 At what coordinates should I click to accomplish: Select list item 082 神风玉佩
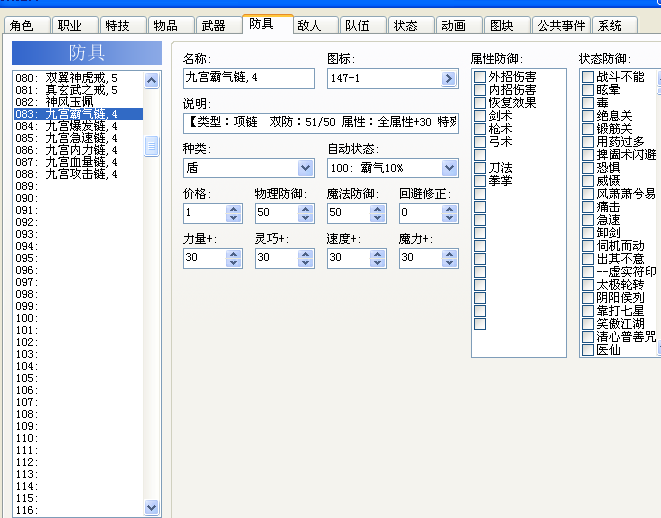point(78,102)
